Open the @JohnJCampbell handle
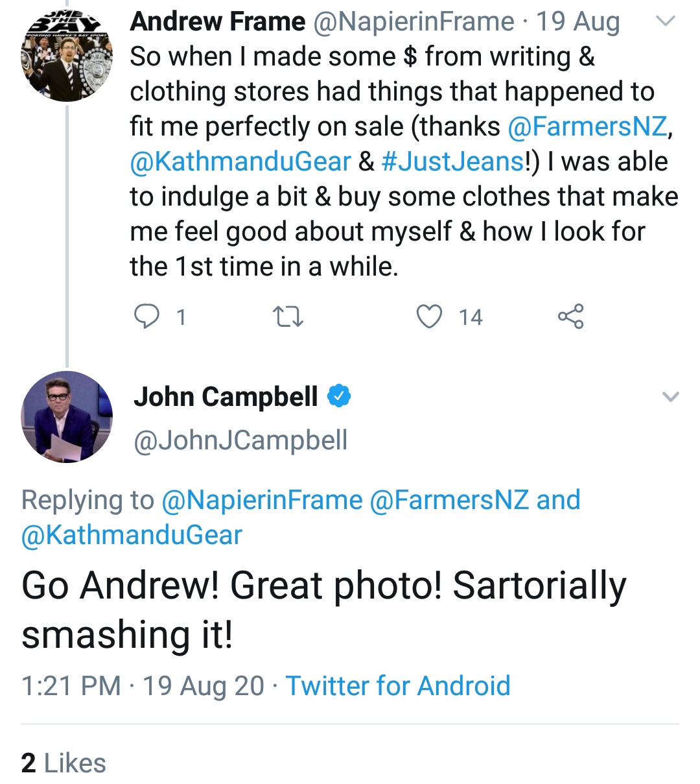This screenshot has height=784, width=700. [x=240, y=440]
